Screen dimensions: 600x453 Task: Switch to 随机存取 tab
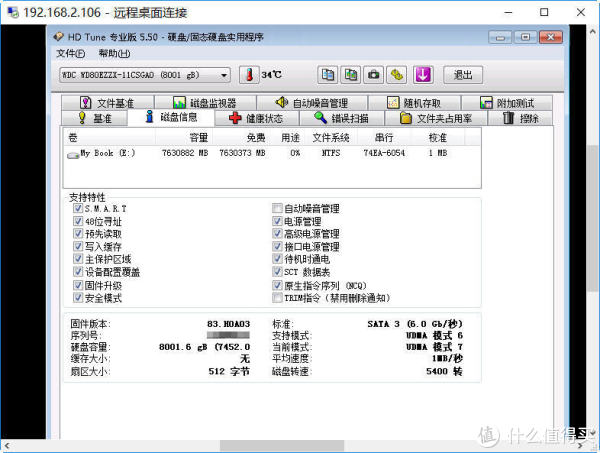414,103
